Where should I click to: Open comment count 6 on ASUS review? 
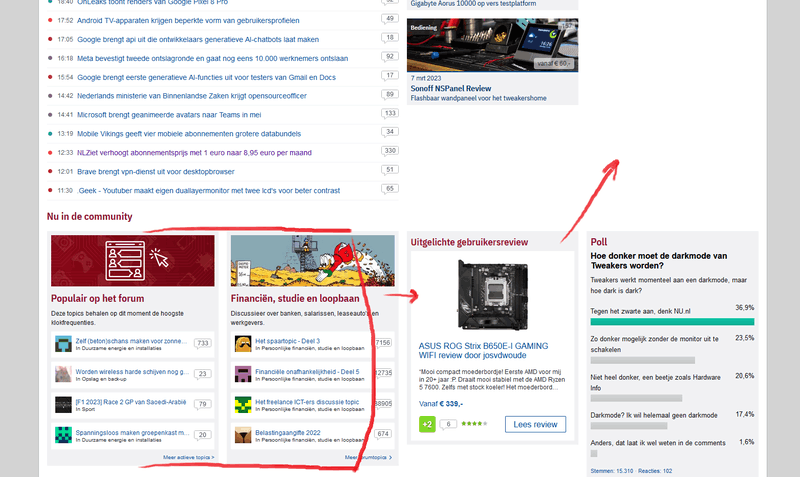point(448,424)
